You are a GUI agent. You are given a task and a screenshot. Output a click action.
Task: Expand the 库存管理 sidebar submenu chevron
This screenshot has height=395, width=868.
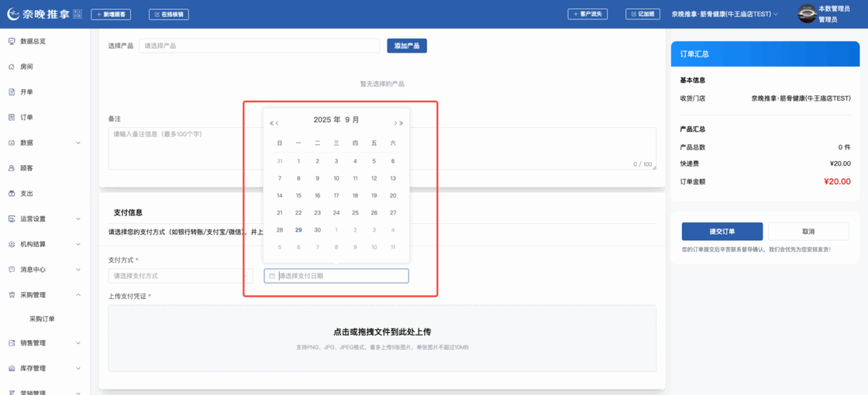[x=78, y=369]
